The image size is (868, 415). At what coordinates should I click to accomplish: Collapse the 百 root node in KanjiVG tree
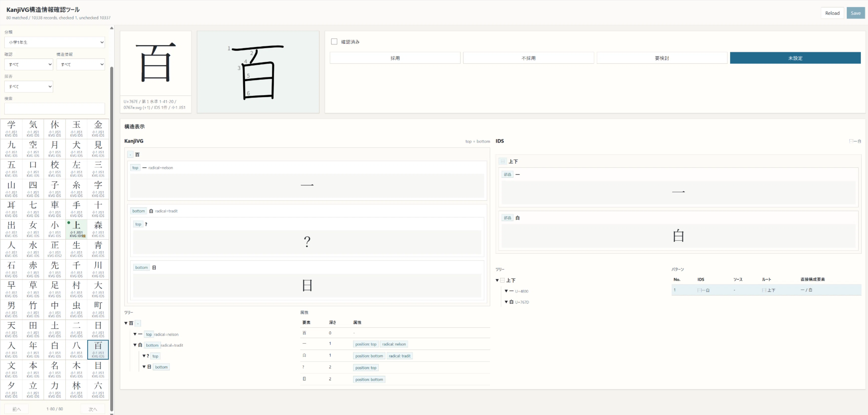[126, 323]
